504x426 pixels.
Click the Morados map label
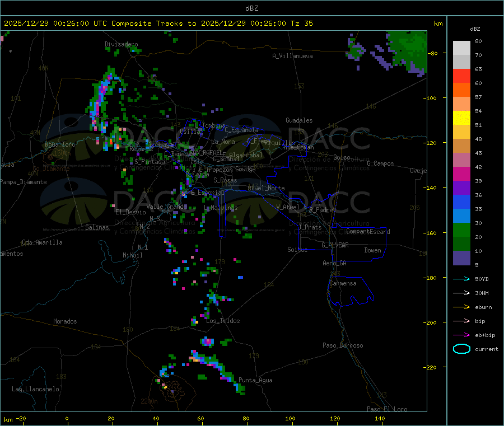tap(65, 321)
